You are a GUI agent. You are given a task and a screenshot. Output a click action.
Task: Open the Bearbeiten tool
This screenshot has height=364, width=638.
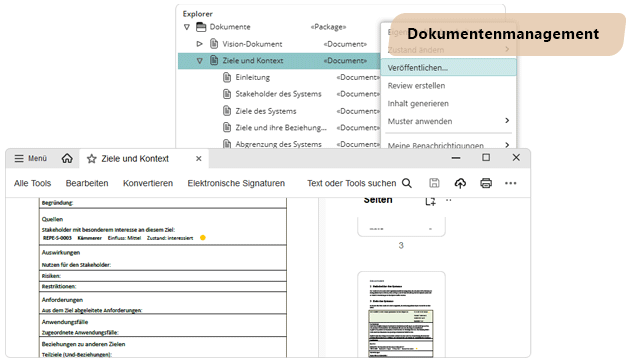[87, 183]
